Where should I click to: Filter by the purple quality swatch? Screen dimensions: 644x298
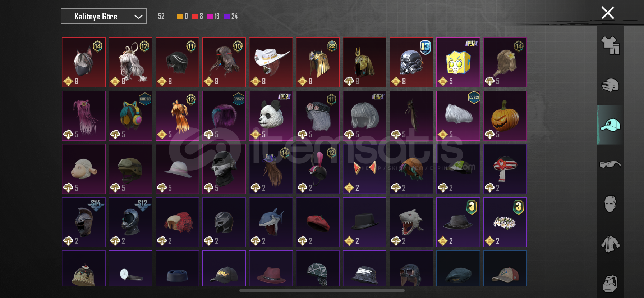[226, 16]
